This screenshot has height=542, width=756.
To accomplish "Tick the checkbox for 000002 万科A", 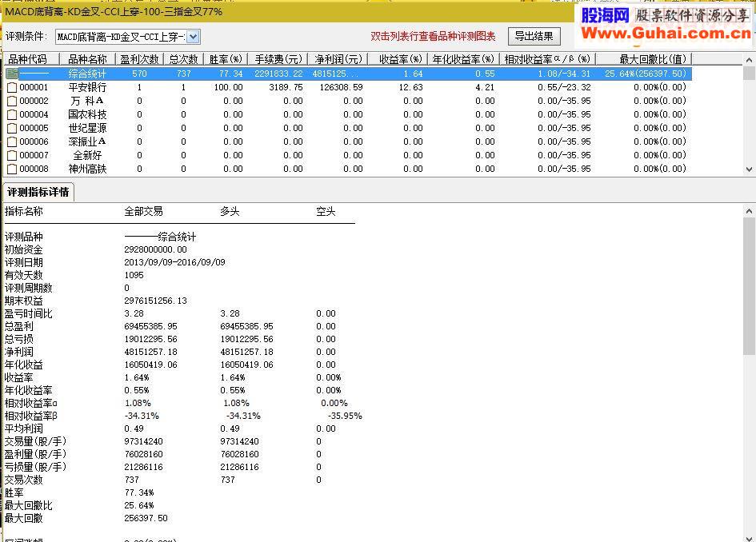I will 12,102.
